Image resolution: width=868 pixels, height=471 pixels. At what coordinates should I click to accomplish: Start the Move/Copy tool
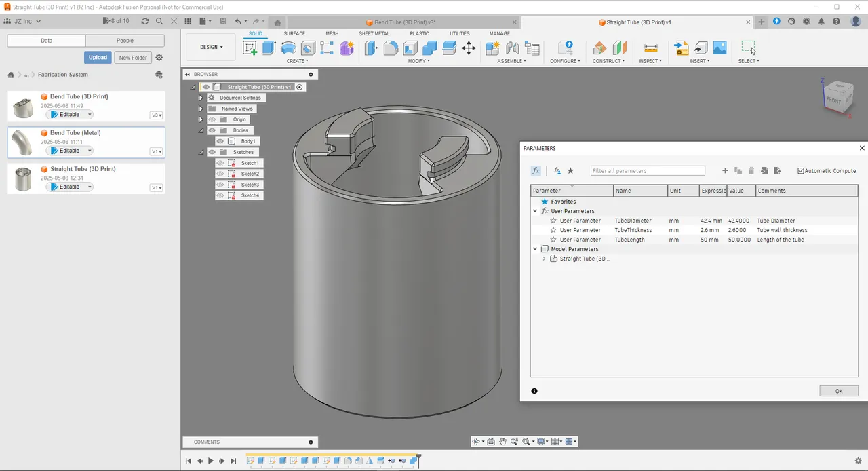point(469,48)
